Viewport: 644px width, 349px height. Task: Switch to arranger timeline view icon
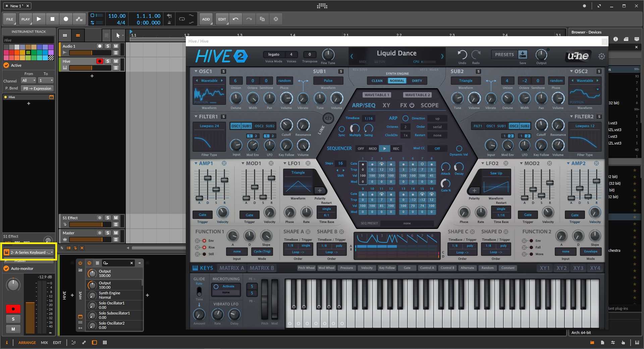[x=78, y=35]
